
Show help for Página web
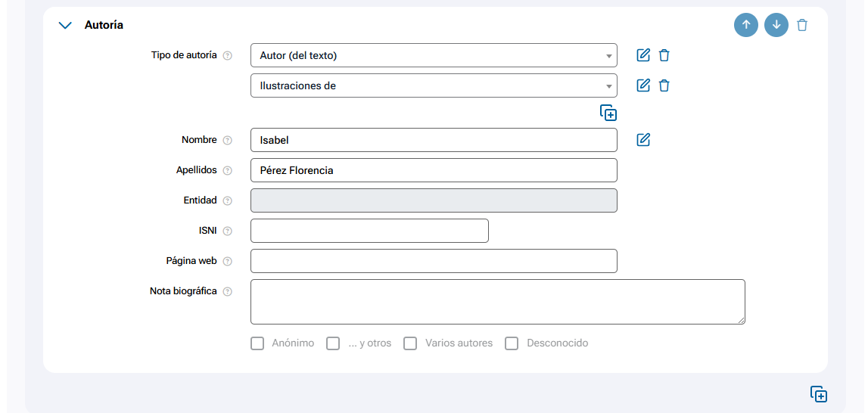click(x=227, y=261)
